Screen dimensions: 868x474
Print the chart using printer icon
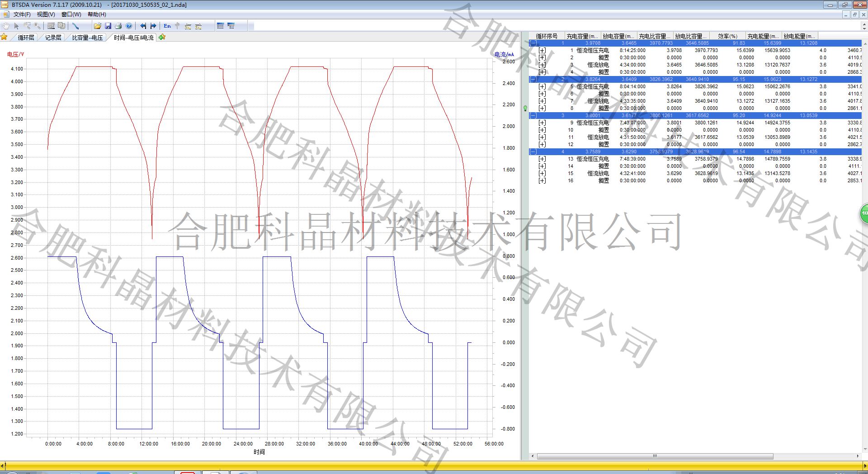[118, 26]
